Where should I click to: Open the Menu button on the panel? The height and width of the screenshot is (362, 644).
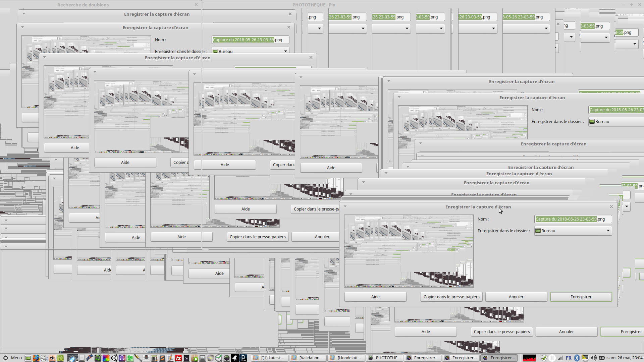click(x=12, y=358)
